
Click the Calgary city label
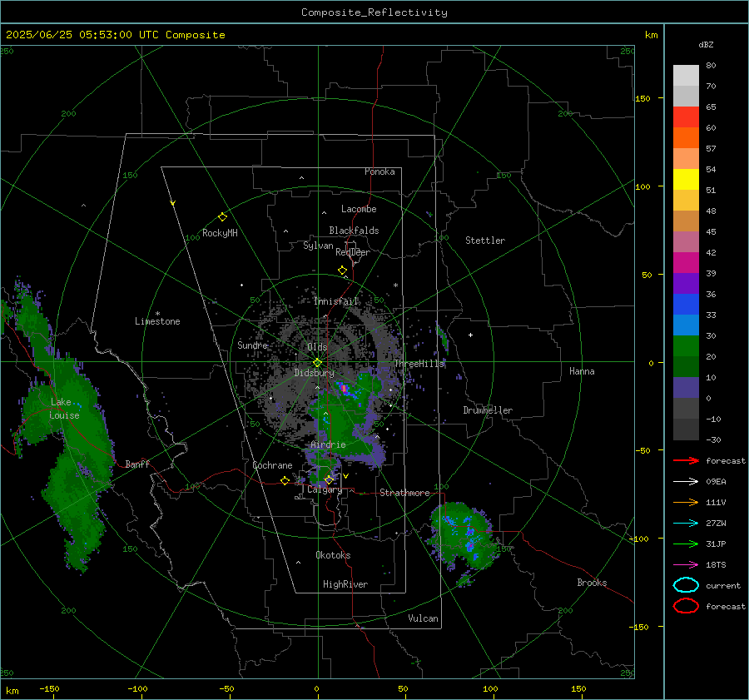325,489
